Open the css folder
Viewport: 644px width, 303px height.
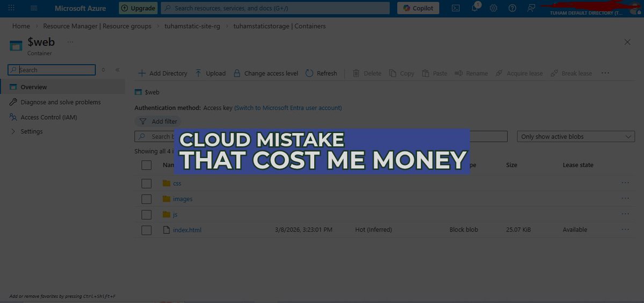177,183
